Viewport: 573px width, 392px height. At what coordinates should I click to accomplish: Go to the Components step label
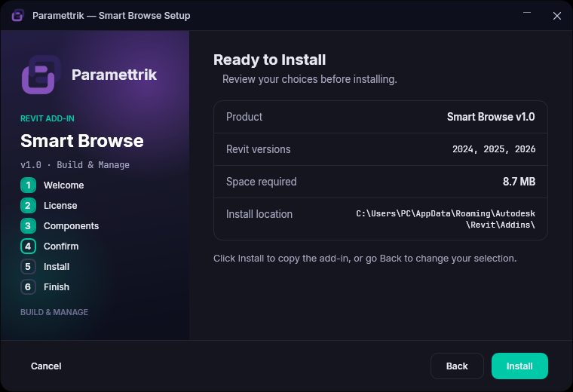[x=72, y=226]
